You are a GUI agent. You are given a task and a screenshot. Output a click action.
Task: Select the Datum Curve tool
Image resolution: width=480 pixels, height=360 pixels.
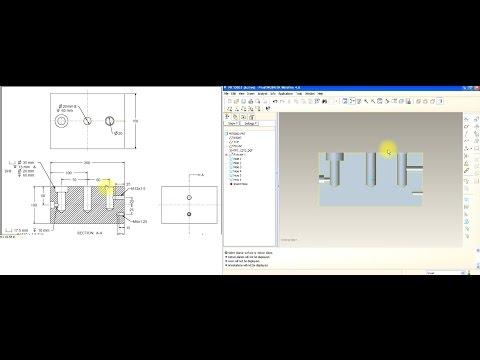(466, 141)
